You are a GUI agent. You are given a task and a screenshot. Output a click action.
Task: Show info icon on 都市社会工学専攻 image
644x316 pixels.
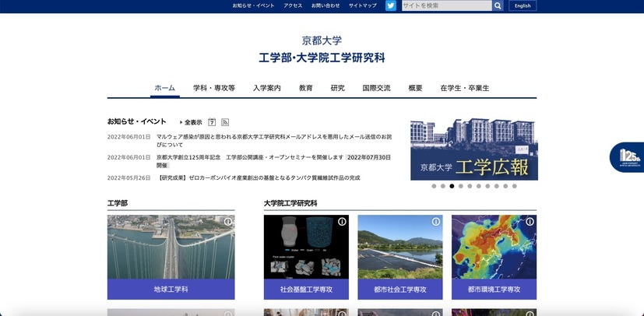(436, 222)
